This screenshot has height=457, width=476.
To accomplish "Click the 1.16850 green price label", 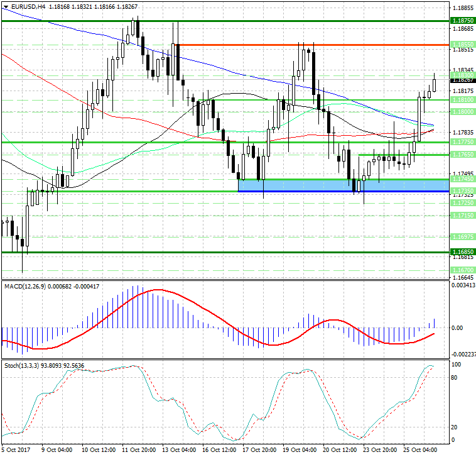I will [462, 251].
